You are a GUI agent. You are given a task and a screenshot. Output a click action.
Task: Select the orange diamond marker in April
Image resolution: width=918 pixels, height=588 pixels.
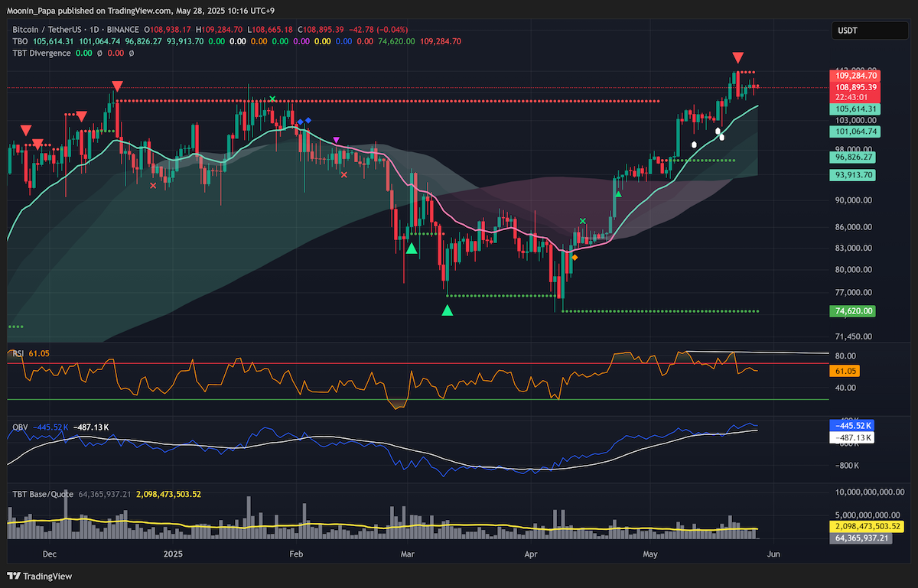575,258
